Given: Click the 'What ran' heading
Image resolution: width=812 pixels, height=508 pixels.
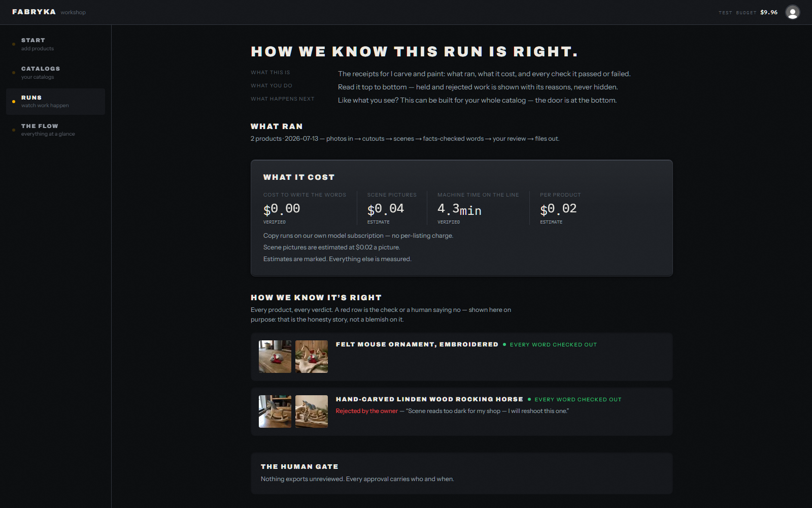Looking at the screenshot, I should (x=277, y=126).
